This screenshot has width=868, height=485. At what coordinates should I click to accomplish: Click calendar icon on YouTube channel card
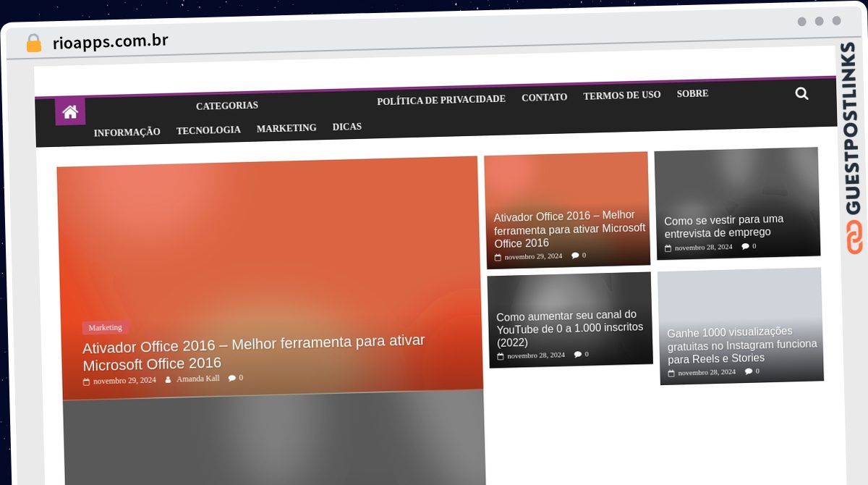pos(500,356)
